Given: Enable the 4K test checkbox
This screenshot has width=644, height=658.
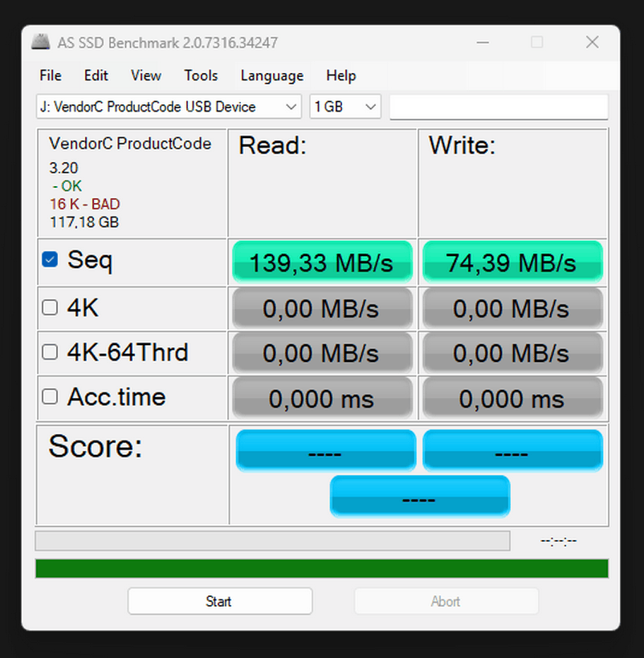Looking at the screenshot, I should tap(50, 307).
